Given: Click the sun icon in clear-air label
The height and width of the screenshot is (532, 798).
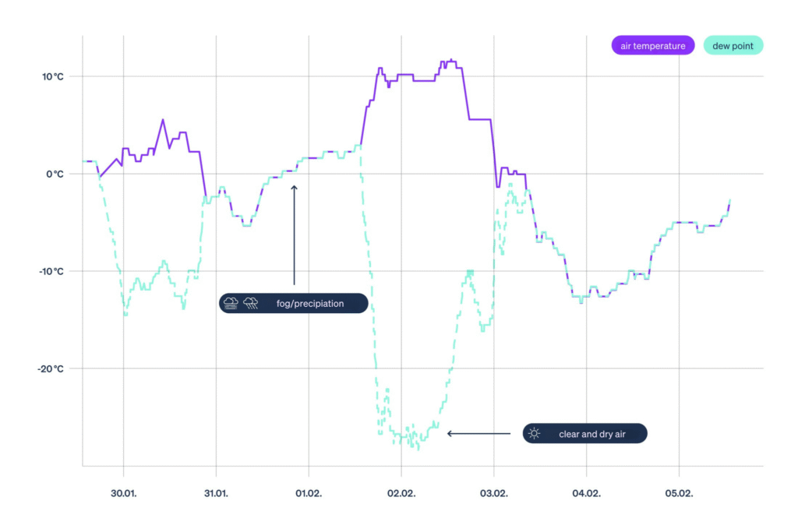Looking at the screenshot, I should [534, 433].
